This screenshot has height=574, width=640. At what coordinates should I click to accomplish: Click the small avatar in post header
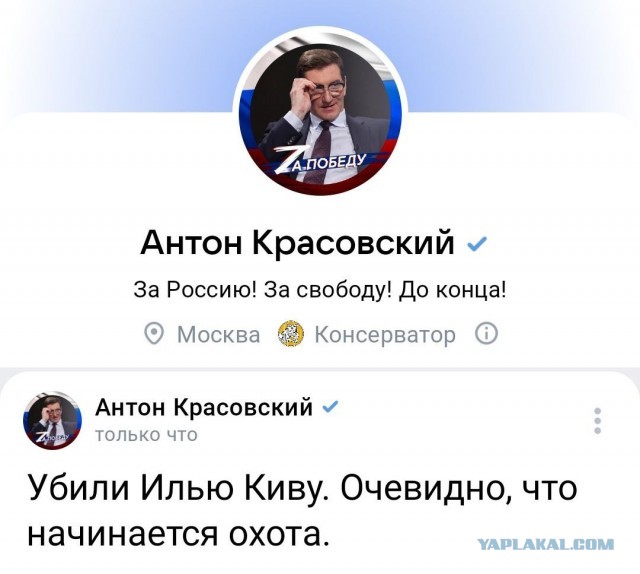point(52,420)
